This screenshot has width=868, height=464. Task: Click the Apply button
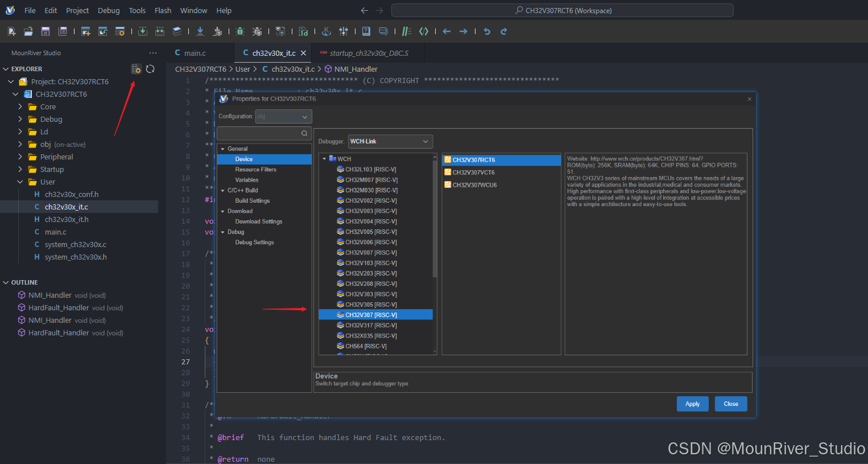tap(692, 404)
